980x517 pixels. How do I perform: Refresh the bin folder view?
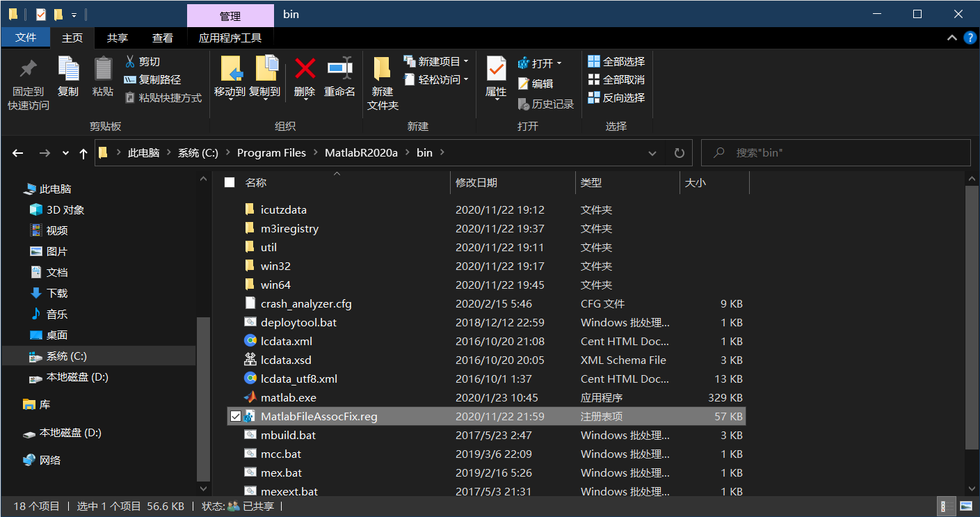(x=679, y=153)
